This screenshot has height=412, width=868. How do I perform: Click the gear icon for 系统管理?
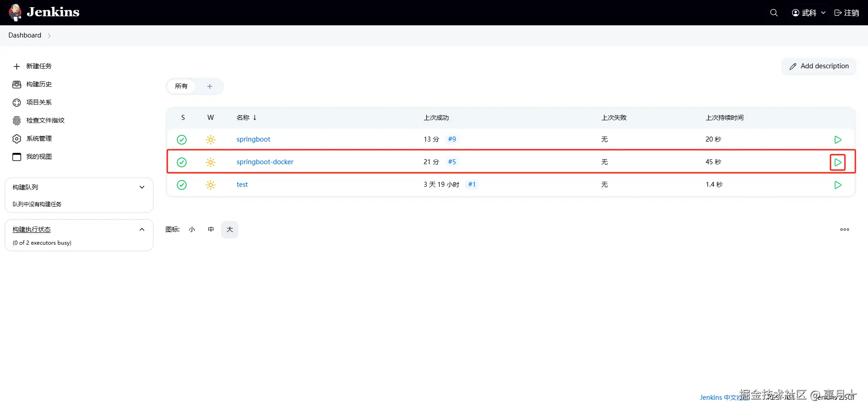[17, 139]
